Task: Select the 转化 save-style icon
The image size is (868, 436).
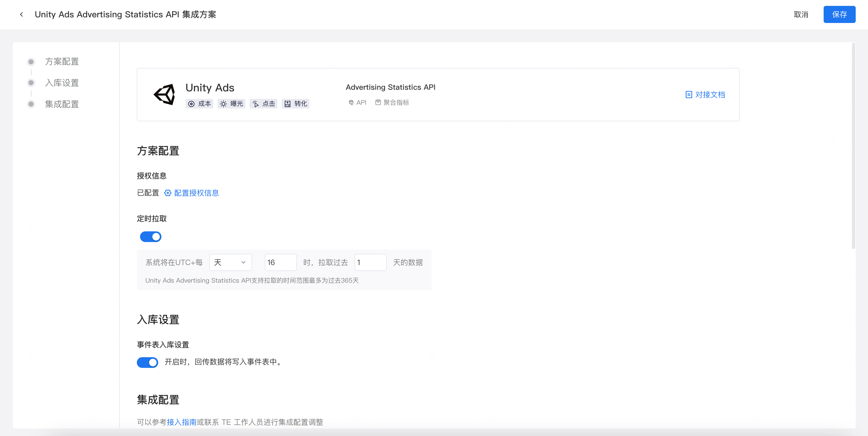Action: point(288,103)
